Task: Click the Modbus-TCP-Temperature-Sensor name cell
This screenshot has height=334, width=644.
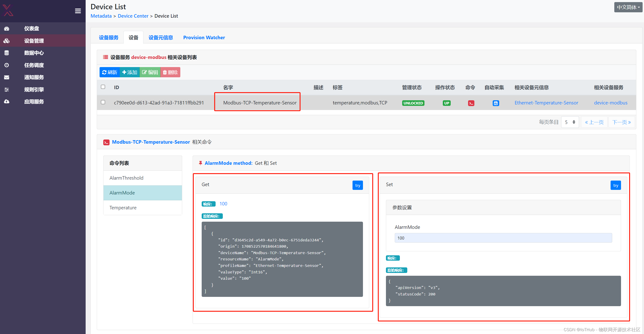Action: coord(260,103)
